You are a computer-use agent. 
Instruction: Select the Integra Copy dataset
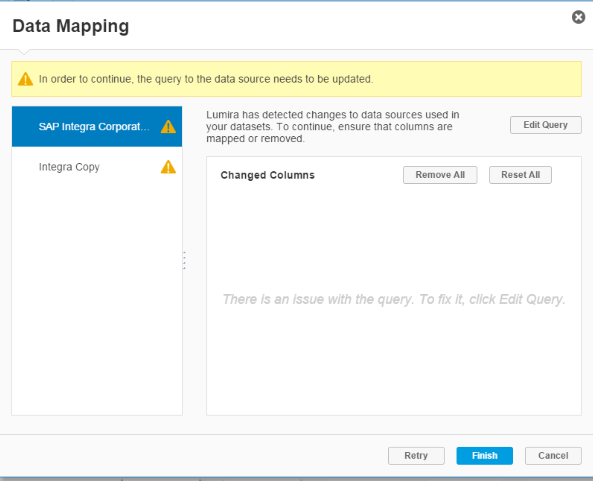[97, 167]
